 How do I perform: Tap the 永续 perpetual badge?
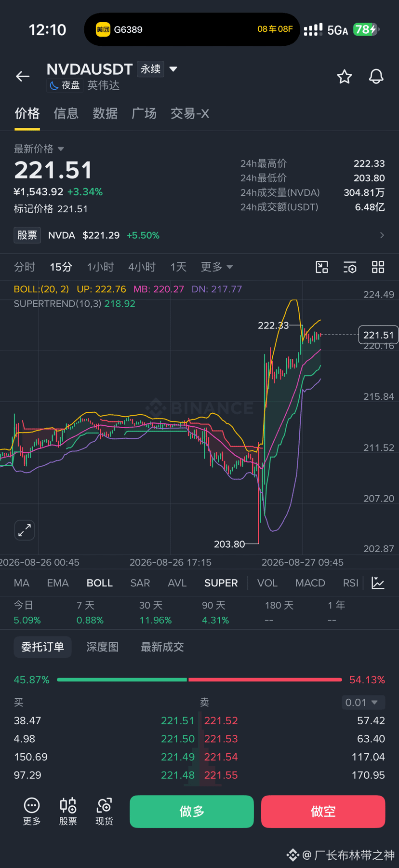pyautogui.click(x=151, y=69)
